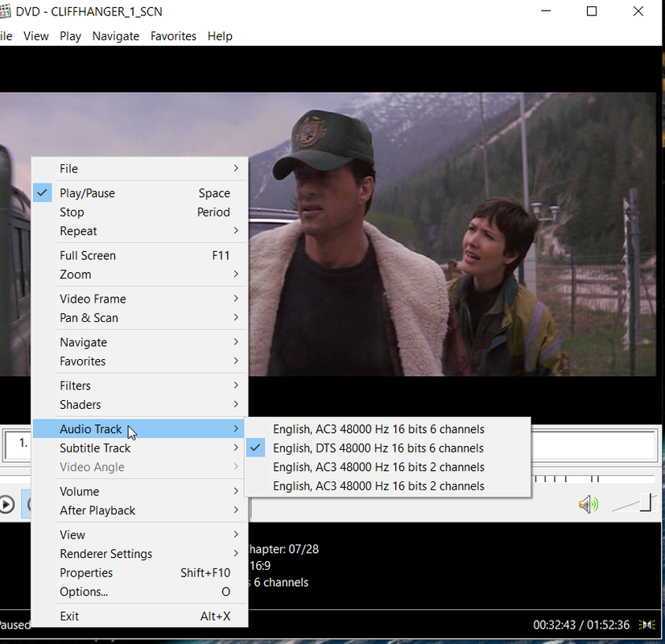
Task: Switch to English AC3 6 channels track
Action: point(387,429)
